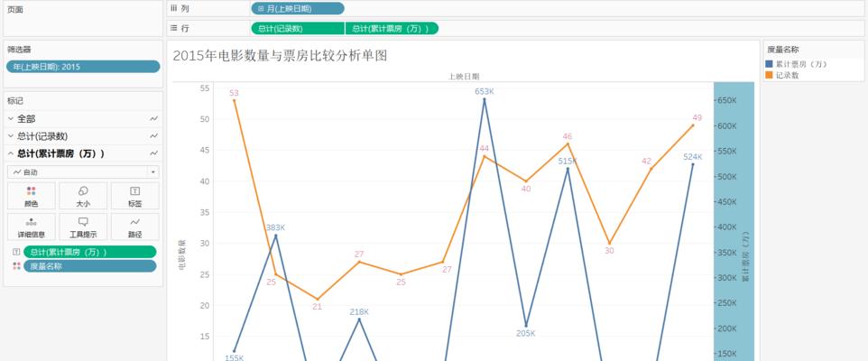This screenshot has height=361, width=868.
Task: Click the 218K data label
Action: 359,311
